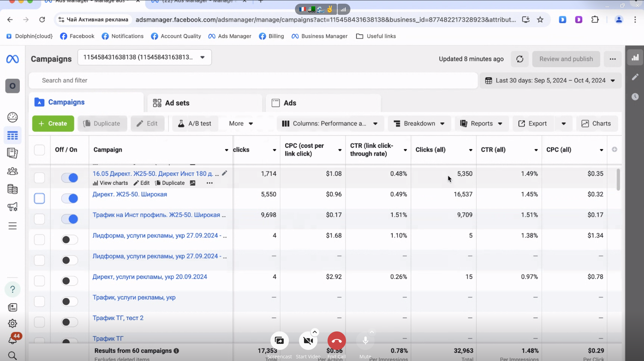Start screencast from call overlay

(x=280, y=341)
